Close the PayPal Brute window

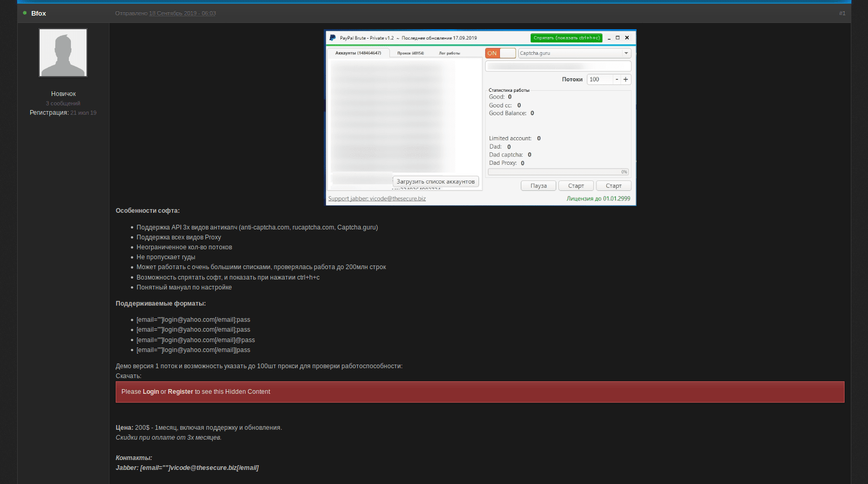click(x=627, y=38)
